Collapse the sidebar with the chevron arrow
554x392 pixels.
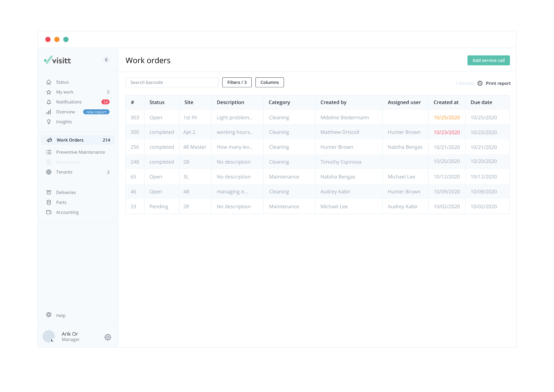(x=106, y=60)
